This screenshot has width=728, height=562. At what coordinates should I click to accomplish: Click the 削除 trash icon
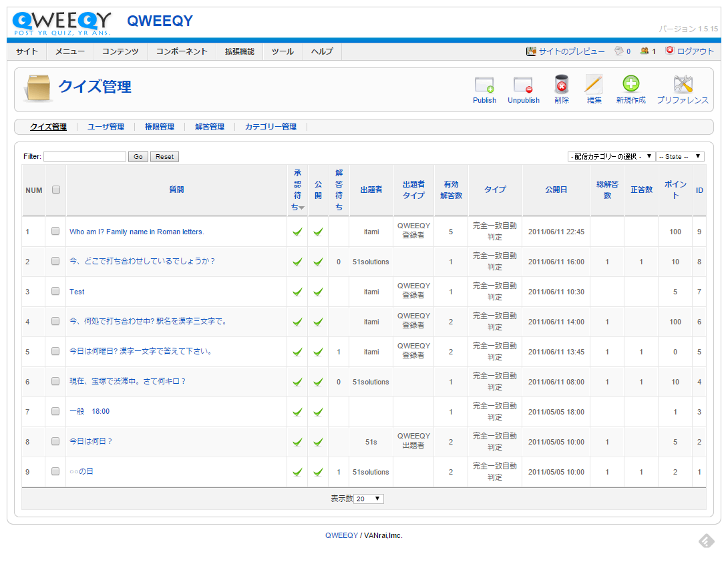point(562,84)
